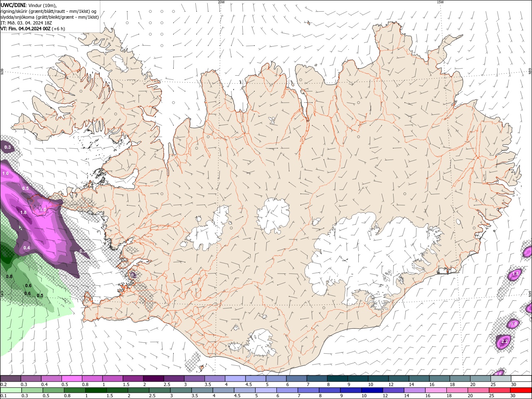This screenshot has width=532, height=399.
Task: Click the rain value '0.5' in light green area
Action: coord(40,296)
